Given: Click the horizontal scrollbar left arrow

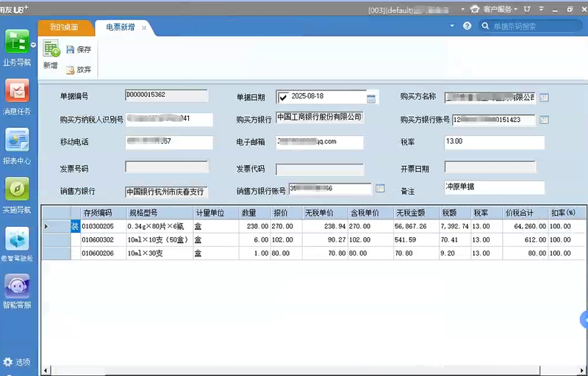Looking at the screenshot, I should [x=46, y=371].
